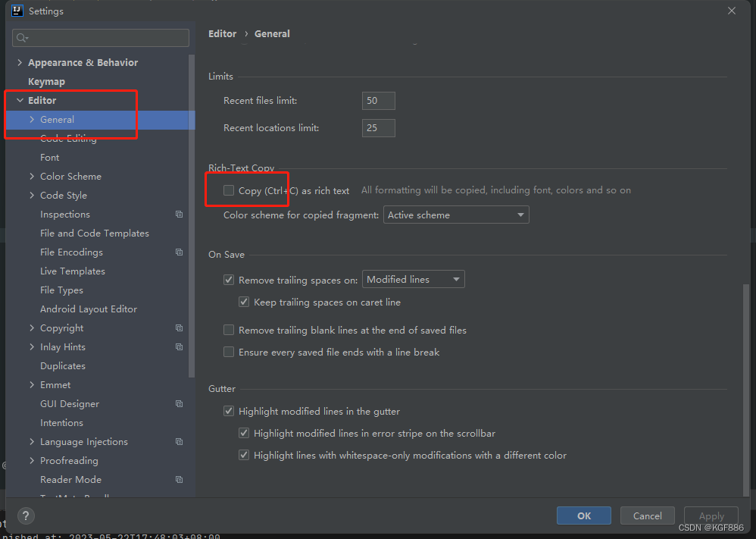Click the IntelliJ IDEA logo in title bar
This screenshot has height=539, width=756.
[x=17, y=10]
